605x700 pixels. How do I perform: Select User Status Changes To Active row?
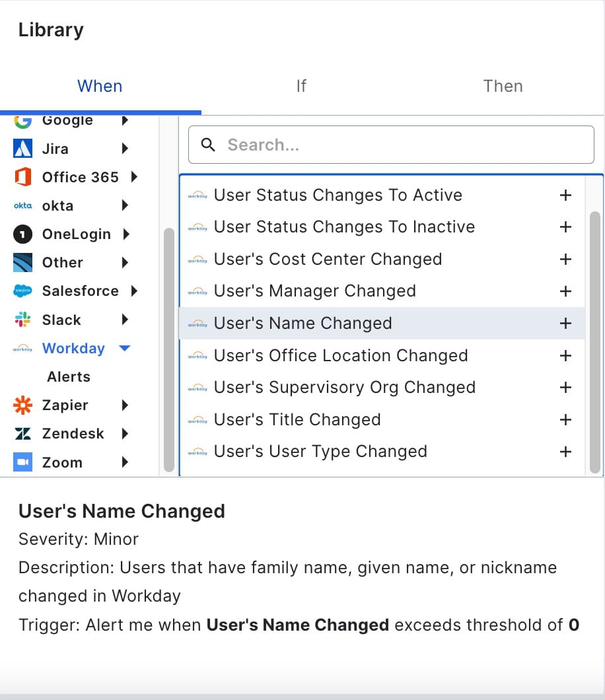(382, 195)
